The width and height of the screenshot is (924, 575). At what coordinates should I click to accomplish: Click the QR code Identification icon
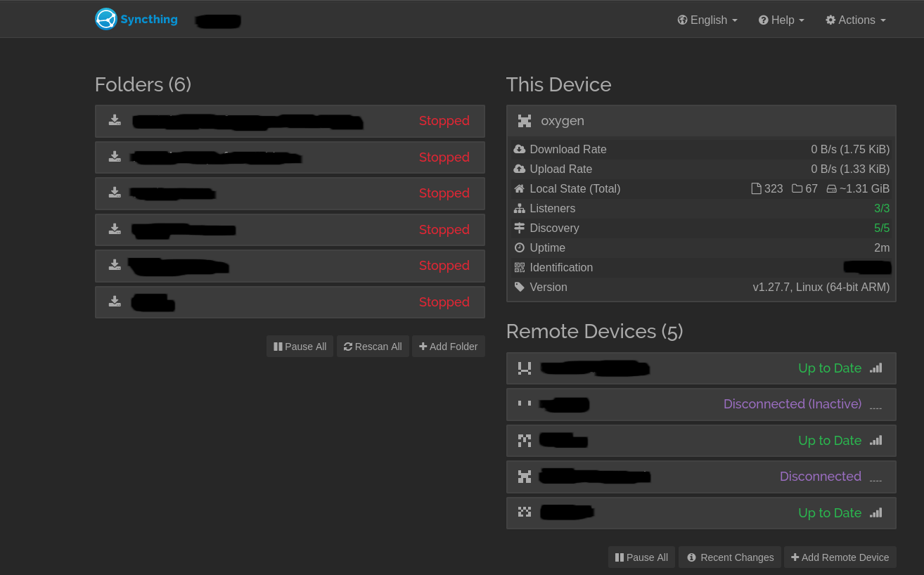[520, 267]
